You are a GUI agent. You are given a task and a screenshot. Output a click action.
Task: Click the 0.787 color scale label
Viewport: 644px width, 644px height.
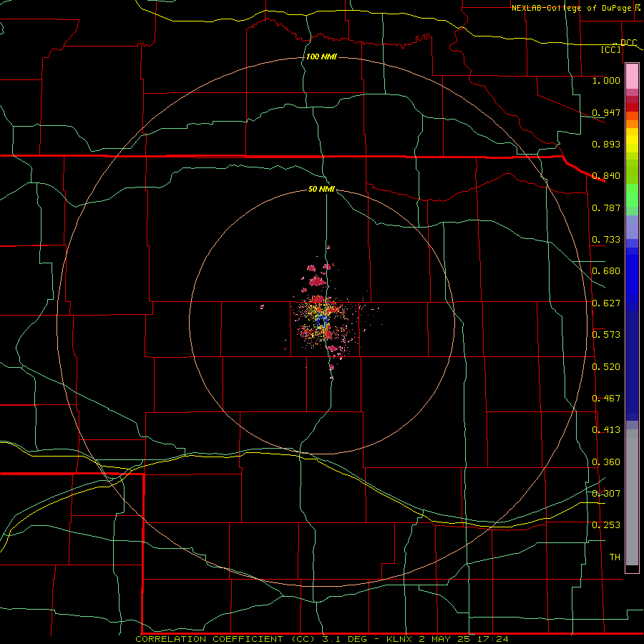coord(606,208)
